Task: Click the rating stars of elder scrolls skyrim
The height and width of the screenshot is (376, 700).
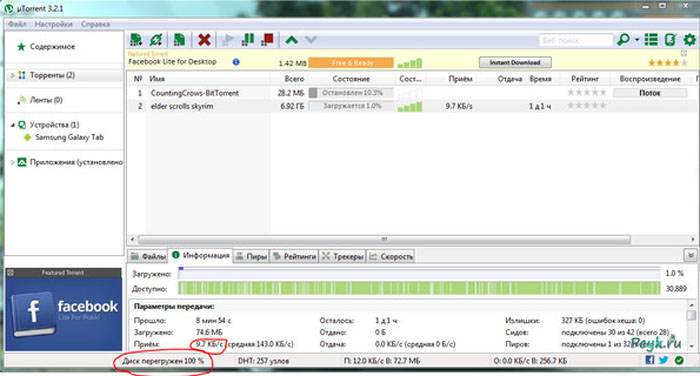Action: (587, 106)
